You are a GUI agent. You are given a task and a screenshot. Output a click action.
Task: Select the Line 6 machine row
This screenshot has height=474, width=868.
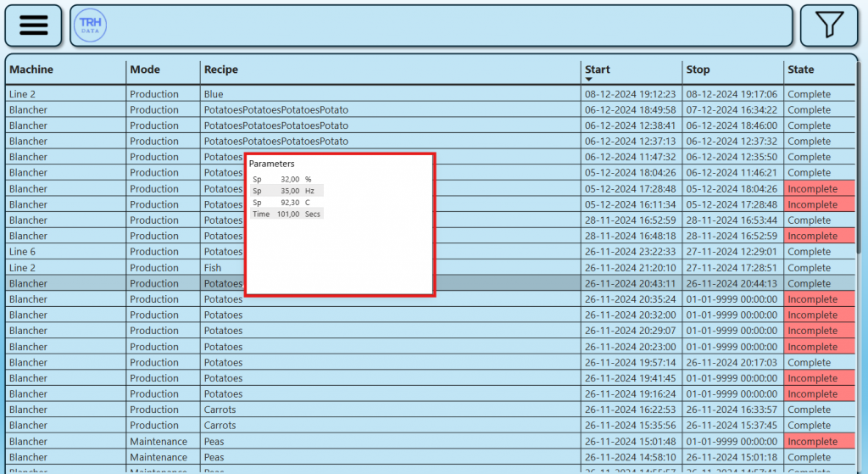click(x=23, y=252)
